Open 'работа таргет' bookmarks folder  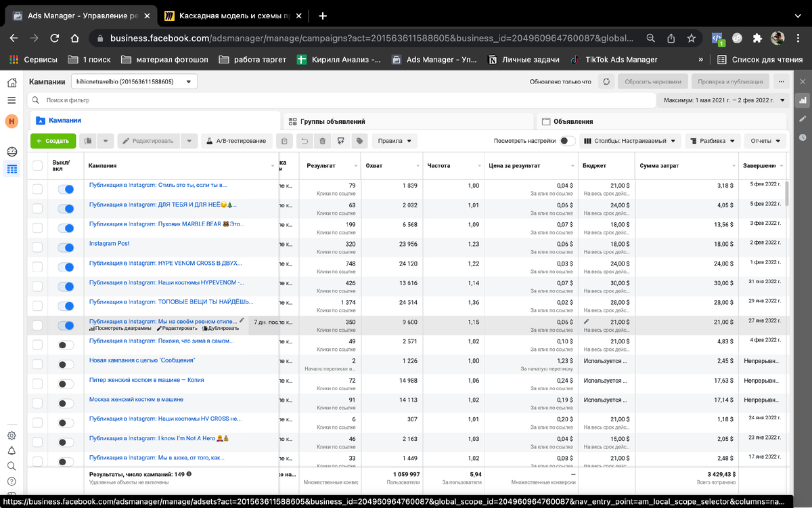252,60
